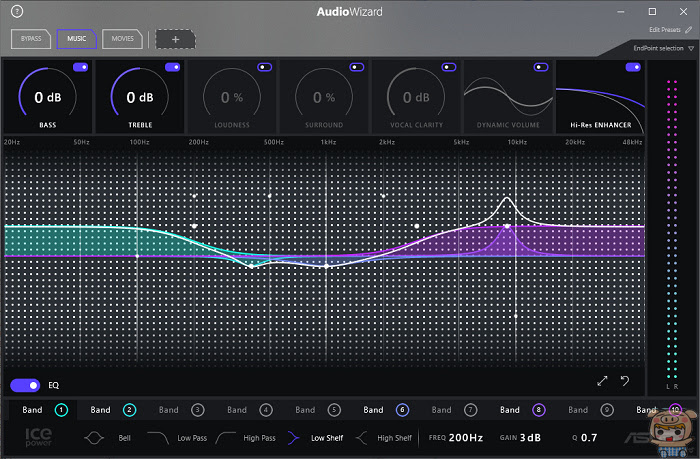Select the Bell filter shape icon
This screenshot has height=459, width=700.
coord(94,438)
